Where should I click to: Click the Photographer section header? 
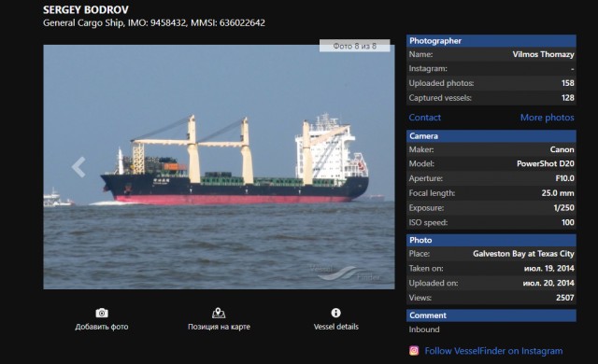[491, 41]
